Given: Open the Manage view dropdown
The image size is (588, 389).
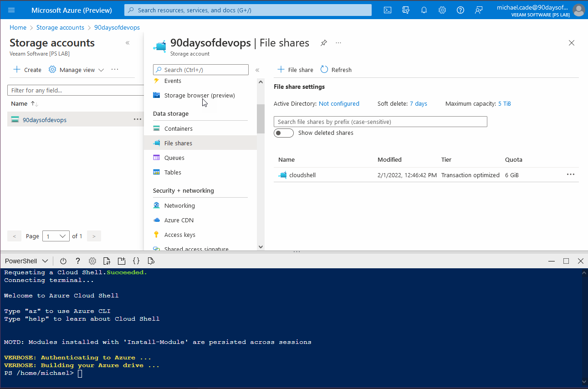Looking at the screenshot, I should [76, 69].
